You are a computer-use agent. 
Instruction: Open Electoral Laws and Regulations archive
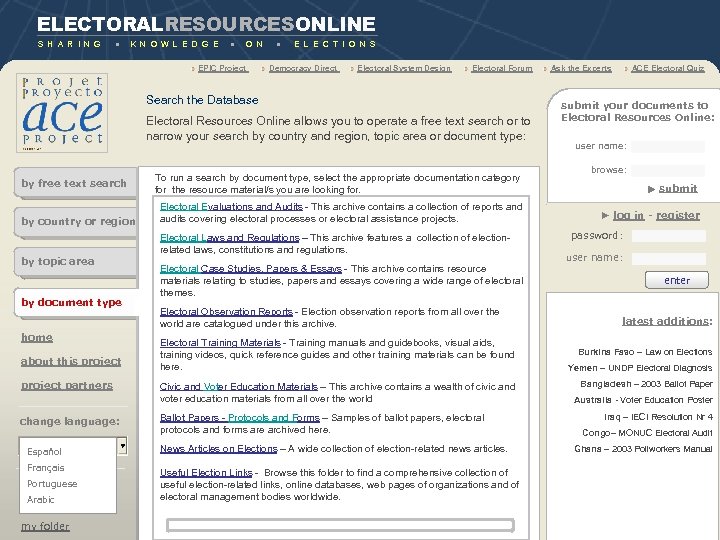click(230, 238)
